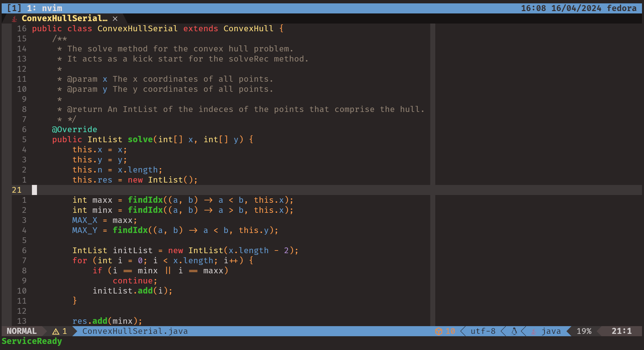This screenshot has height=350, width=644.
Task: Click 'this.res = new IntList();' line
Action: click(x=135, y=180)
